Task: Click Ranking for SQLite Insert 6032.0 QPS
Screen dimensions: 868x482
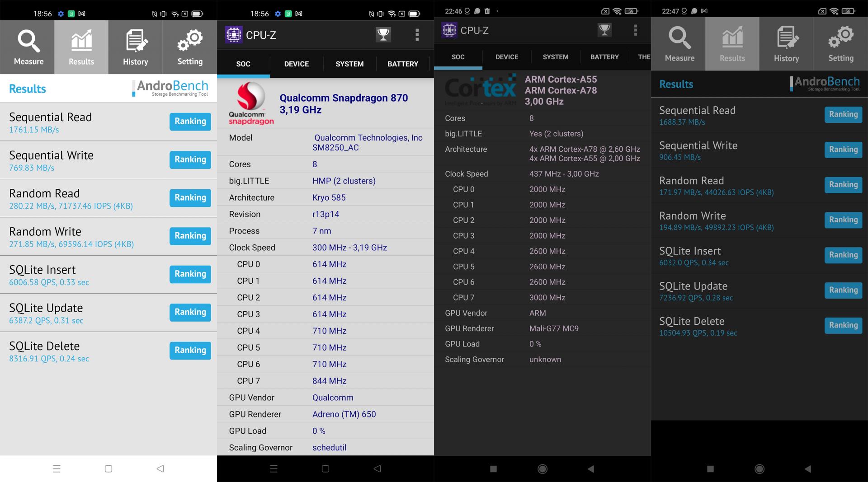Action: pos(843,255)
